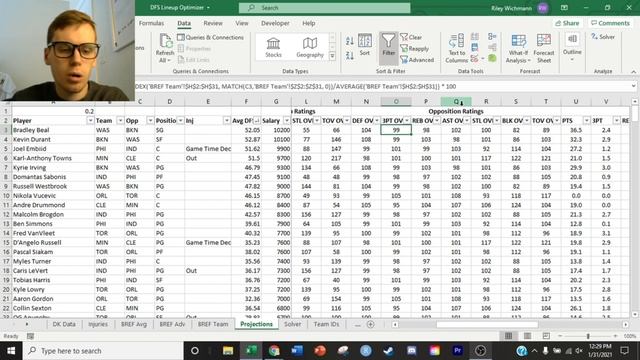This screenshot has height=360, width=640.
Task: Launch Text to Columns wizard
Action: (x=456, y=48)
